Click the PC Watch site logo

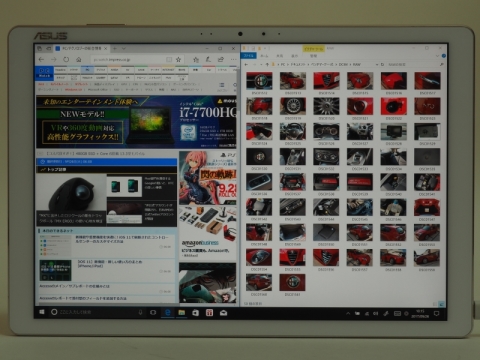click(44, 73)
